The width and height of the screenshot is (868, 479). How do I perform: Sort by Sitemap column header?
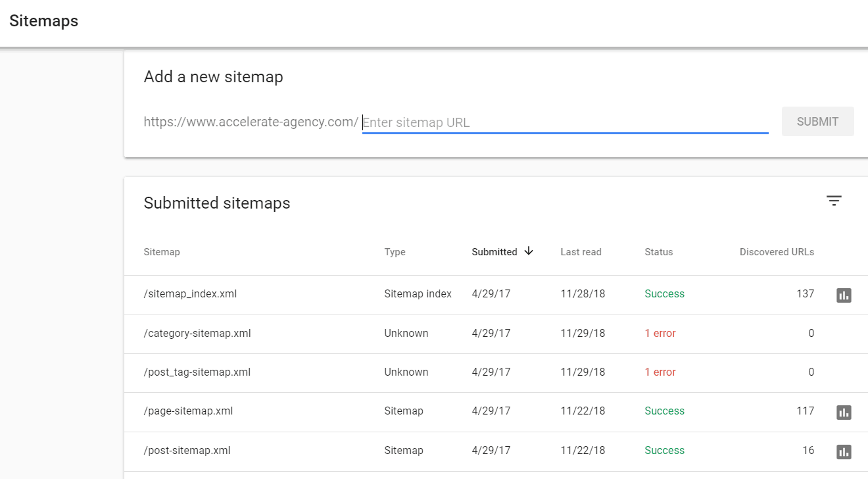(162, 252)
